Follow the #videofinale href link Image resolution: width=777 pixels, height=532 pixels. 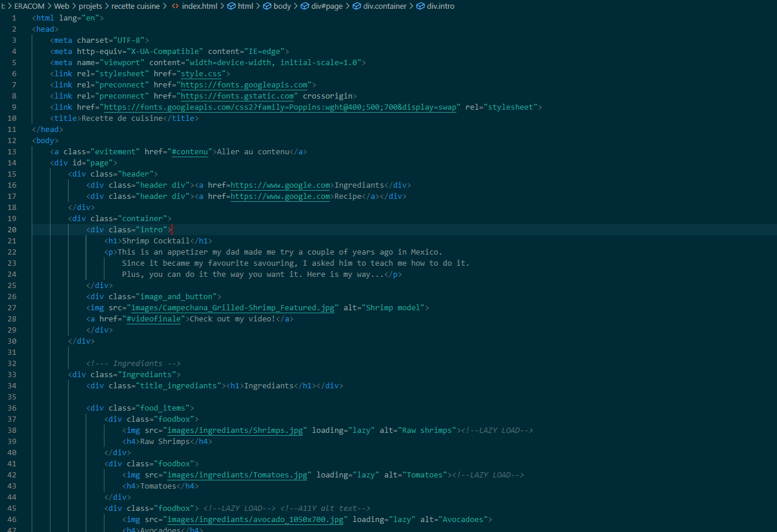tap(154, 319)
